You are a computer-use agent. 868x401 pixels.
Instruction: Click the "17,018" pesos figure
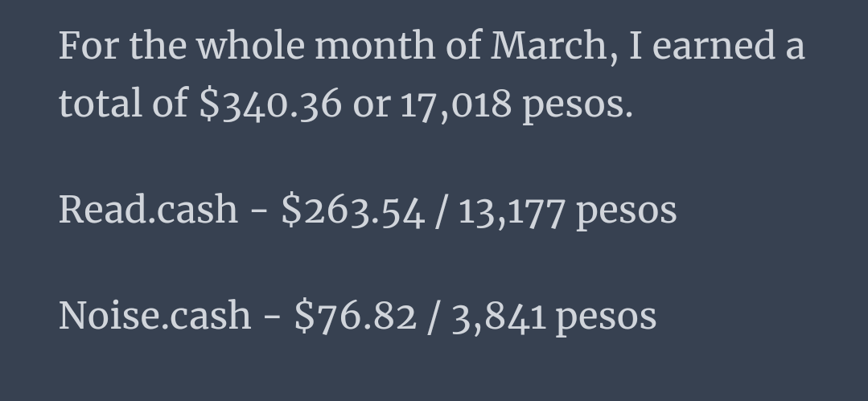[x=456, y=105]
